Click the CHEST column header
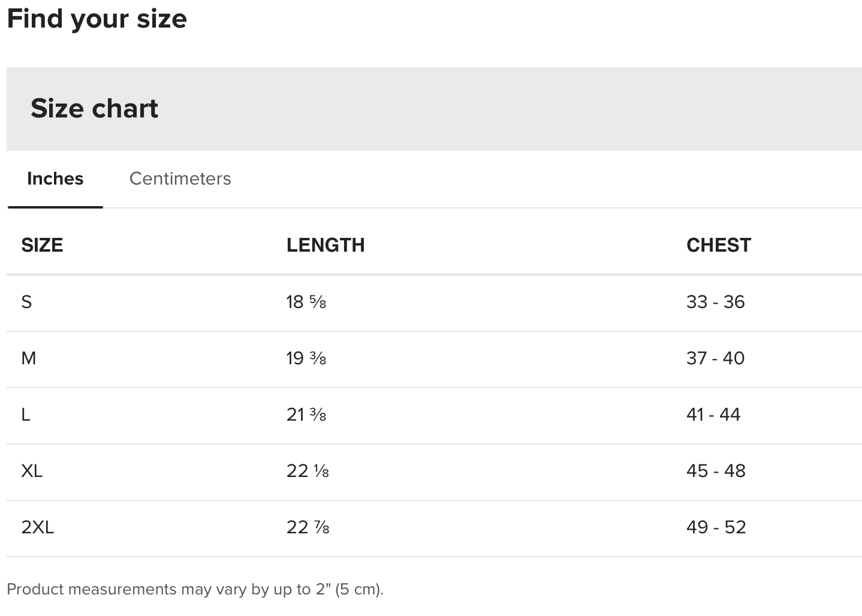 [x=718, y=245]
